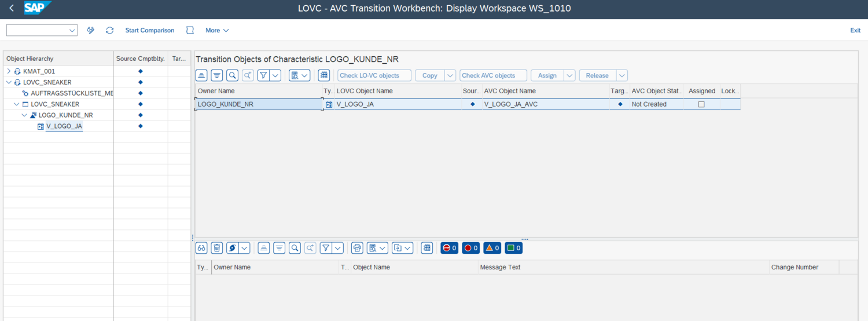Collapse the nested LOVC_SNEAKER class node
Screen dimensions: 868x321
pyautogui.click(x=17, y=104)
